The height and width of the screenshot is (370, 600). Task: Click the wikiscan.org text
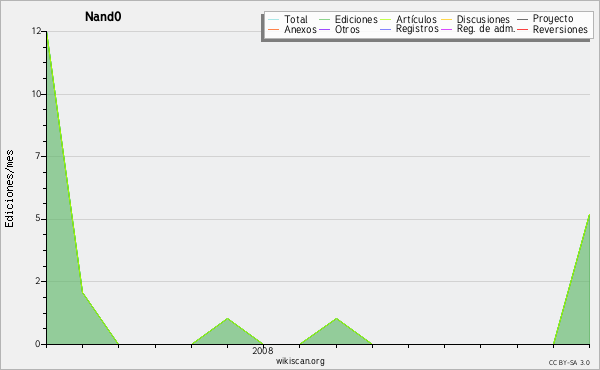[300, 361]
